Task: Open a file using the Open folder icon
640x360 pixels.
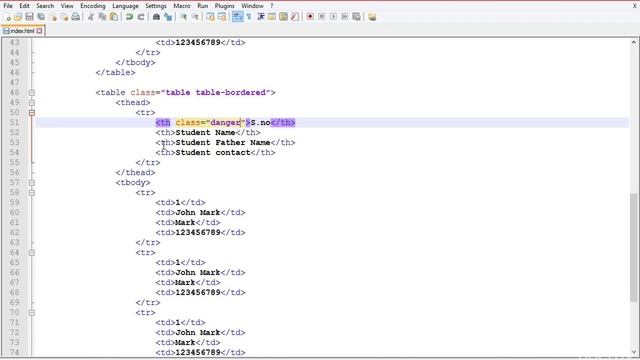Action: pos(18,17)
